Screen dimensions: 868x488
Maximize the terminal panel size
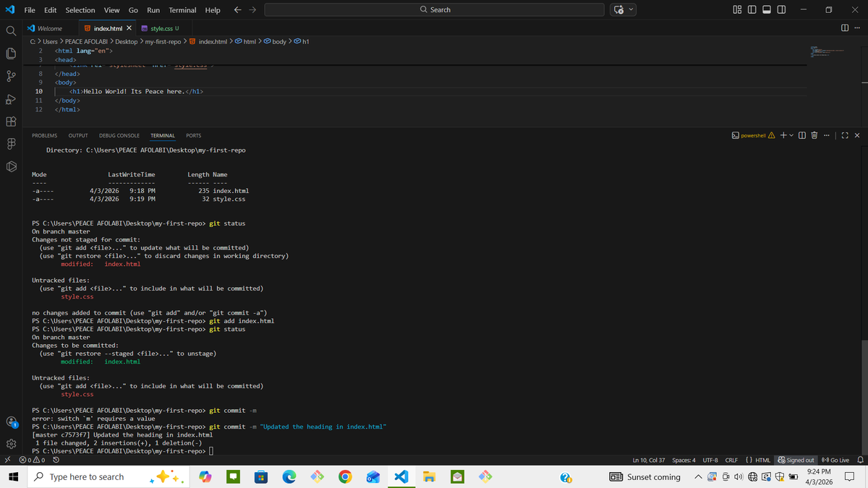pyautogui.click(x=845, y=135)
